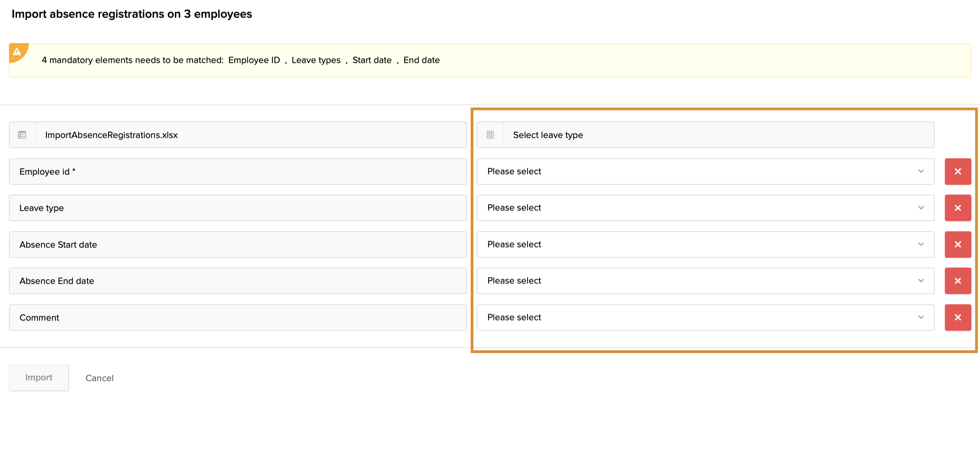This screenshot has height=452, width=980.
Task: Click the Cancel link
Action: [100, 378]
